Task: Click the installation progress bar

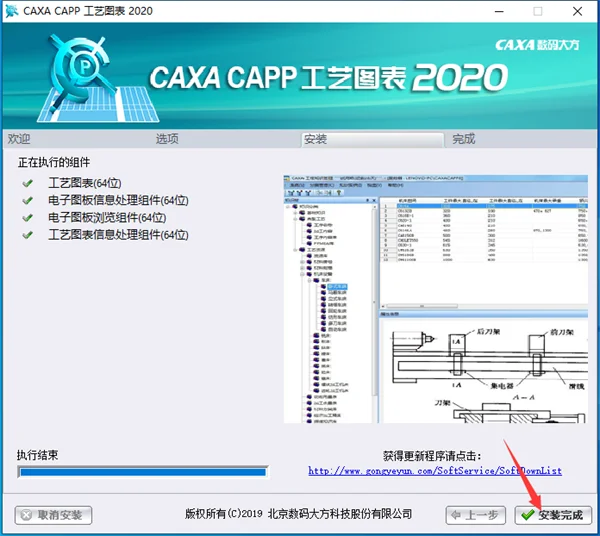Action: pos(143,472)
